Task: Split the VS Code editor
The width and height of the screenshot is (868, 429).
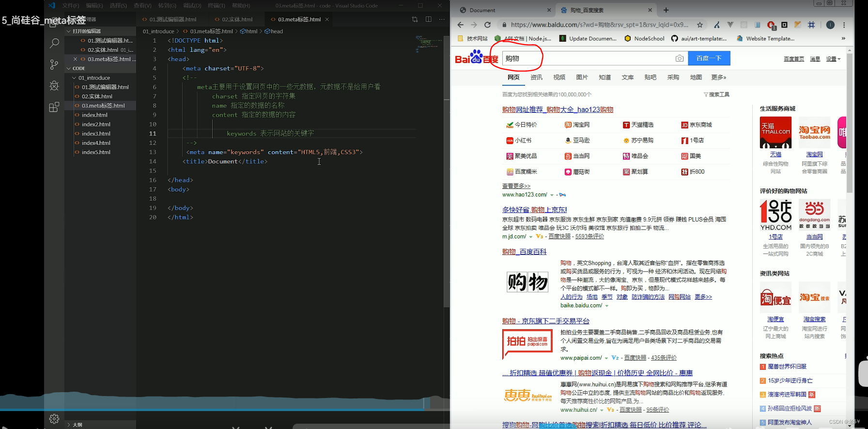Action: (x=429, y=19)
